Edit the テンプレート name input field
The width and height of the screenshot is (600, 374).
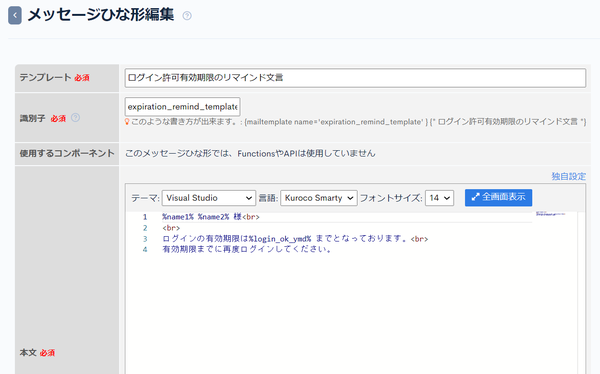(355, 78)
